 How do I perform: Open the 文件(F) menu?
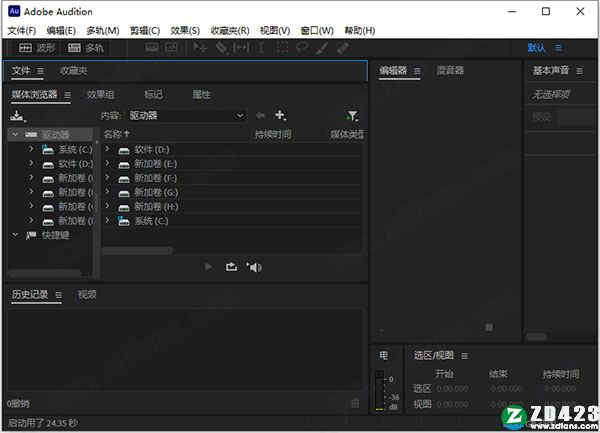(x=22, y=31)
